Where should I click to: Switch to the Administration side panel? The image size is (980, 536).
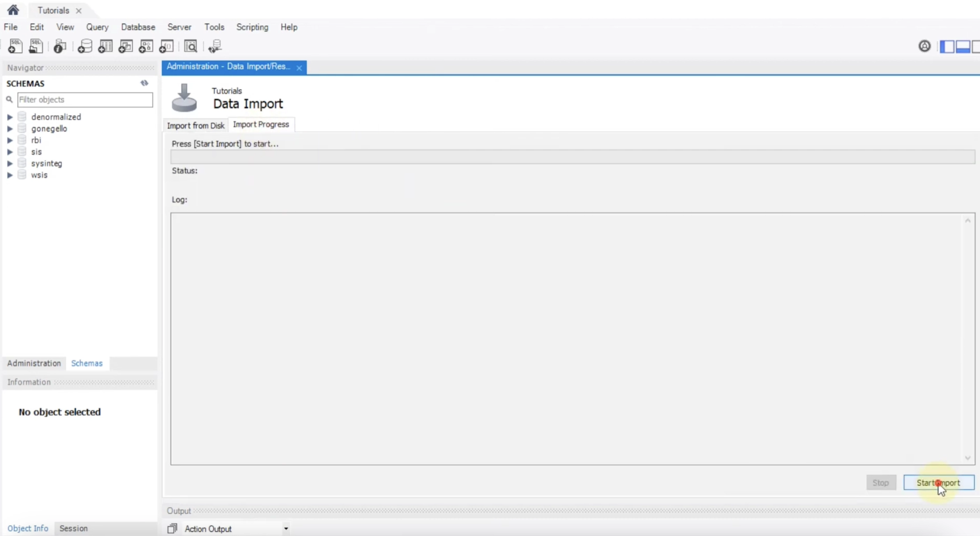[x=33, y=363]
